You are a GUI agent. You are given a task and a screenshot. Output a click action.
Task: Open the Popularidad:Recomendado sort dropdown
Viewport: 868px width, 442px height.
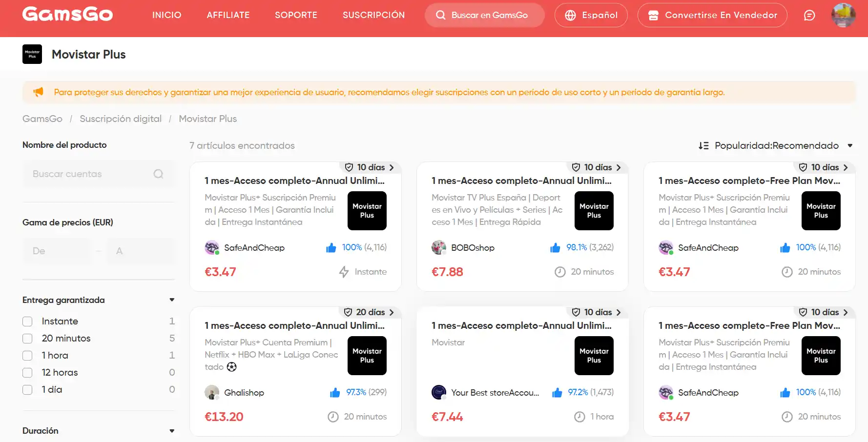(x=776, y=145)
